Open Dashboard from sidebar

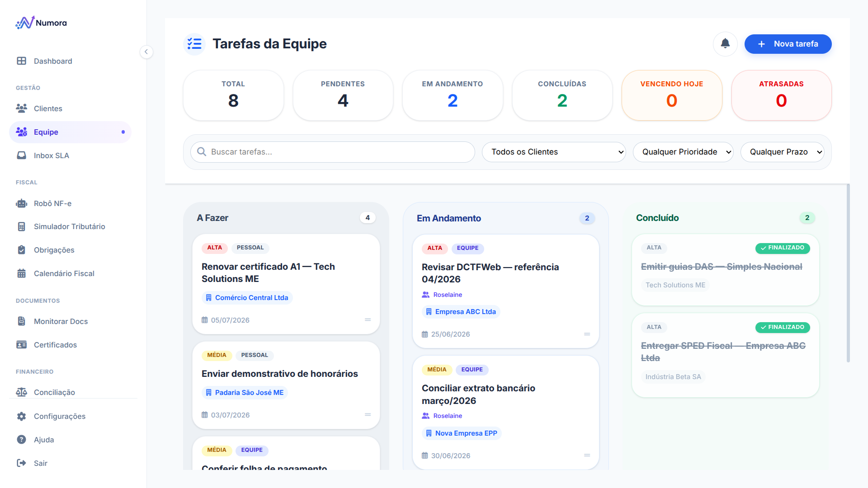(70, 61)
